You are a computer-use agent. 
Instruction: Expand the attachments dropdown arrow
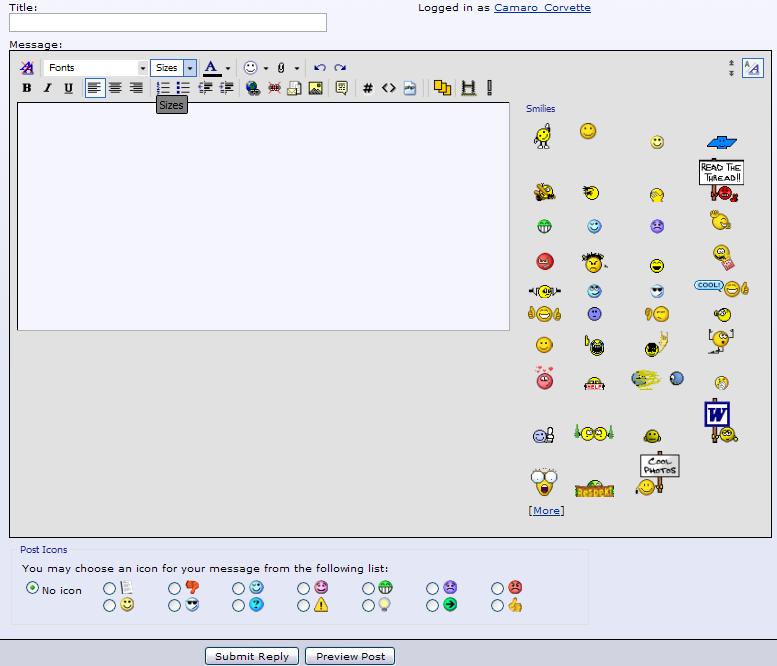pos(296,68)
